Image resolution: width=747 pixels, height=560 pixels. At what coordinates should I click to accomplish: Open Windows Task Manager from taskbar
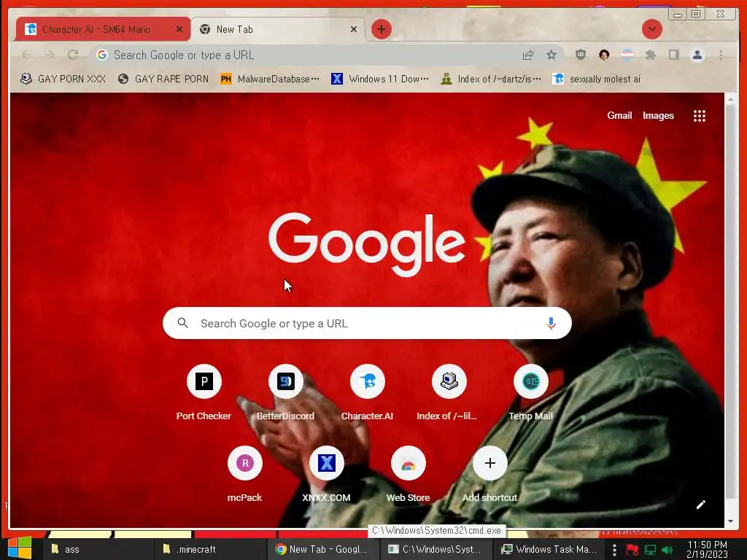(x=549, y=550)
